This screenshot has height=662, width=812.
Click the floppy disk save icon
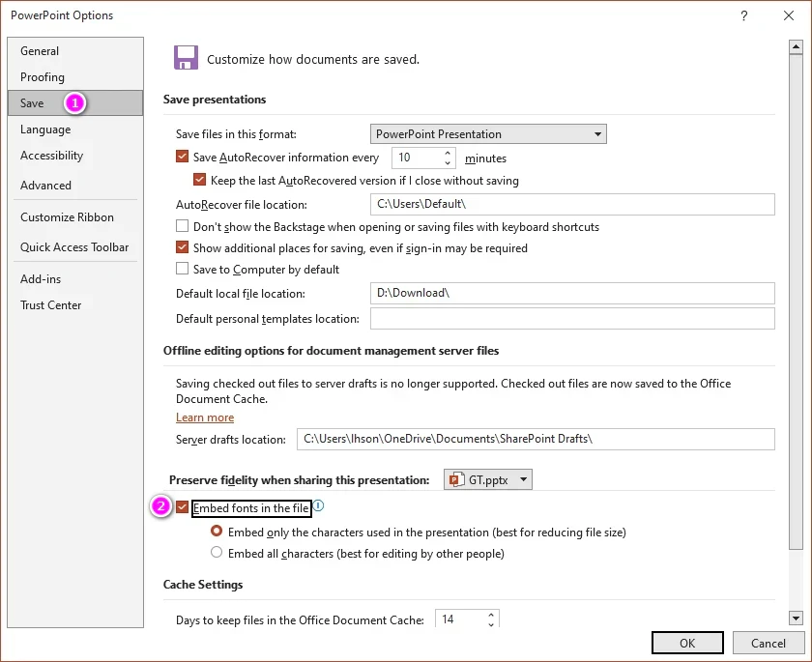tap(186, 58)
